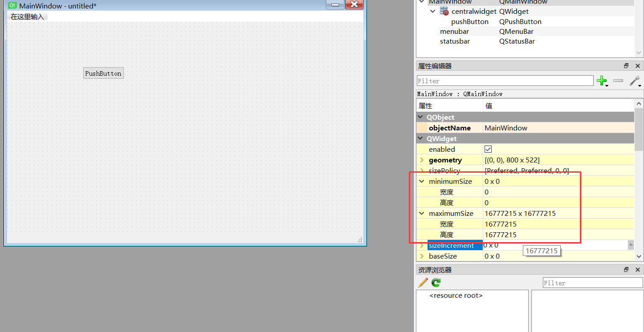Viewport: 644px width, 332px height.
Task: Collapse the minimumSize property
Action: click(422, 181)
